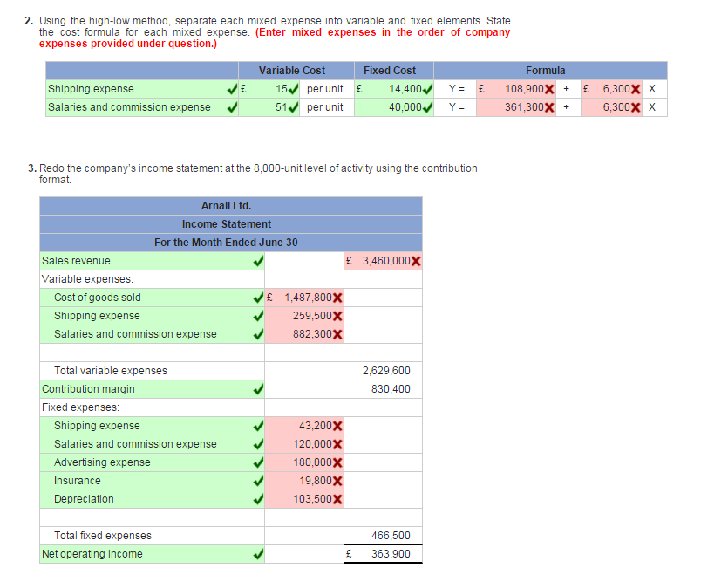Click the red X beside 180,000
The width and height of the screenshot is (728, 582).
coord(337,462)
